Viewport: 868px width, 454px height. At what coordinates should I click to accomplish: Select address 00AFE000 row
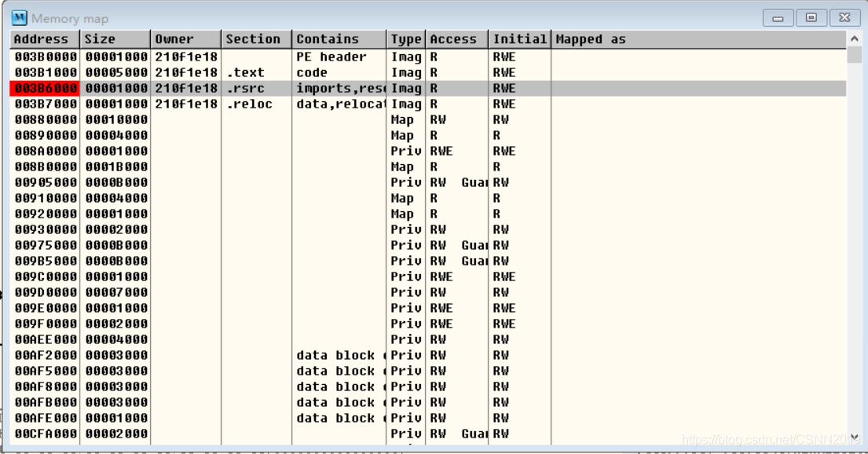pos(428,418)
